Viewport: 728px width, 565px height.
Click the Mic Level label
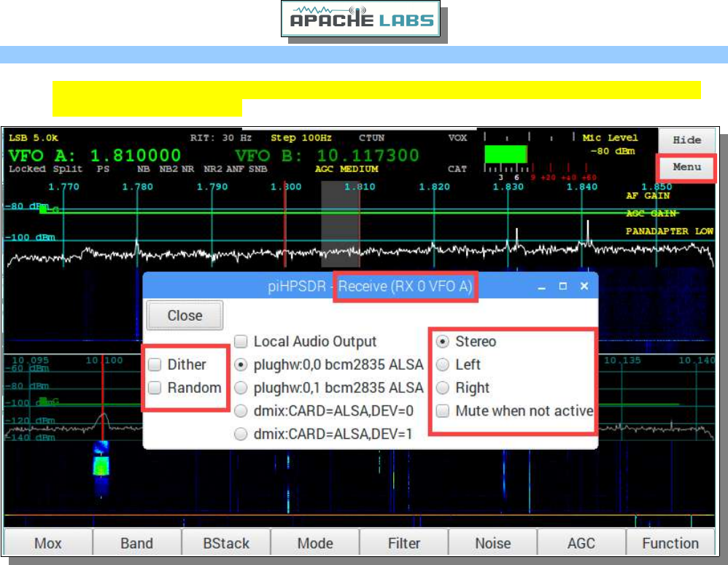pyautogui.click(x=610, y=138)
